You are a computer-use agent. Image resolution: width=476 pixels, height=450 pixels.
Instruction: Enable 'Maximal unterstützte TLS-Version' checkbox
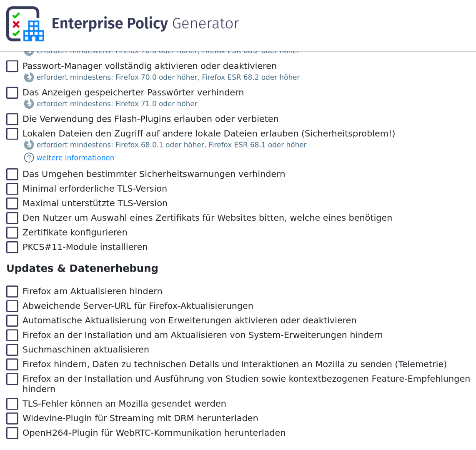(12, 203)
